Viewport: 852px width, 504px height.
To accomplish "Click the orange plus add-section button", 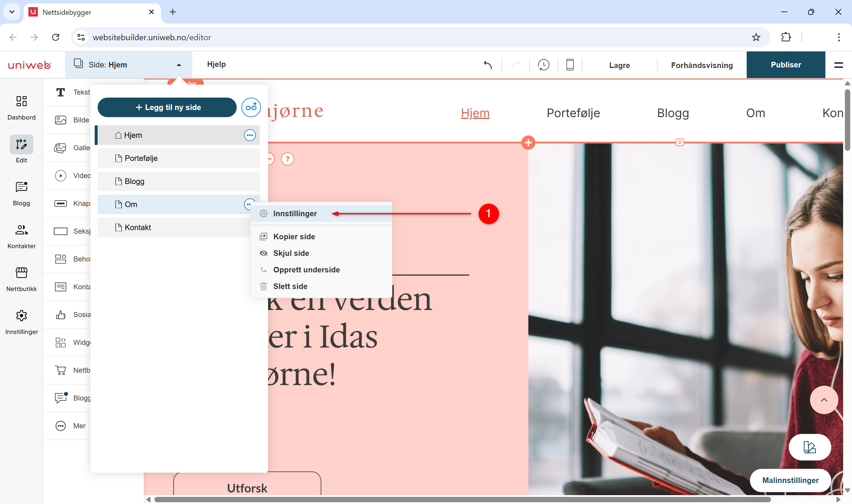I will coord(528,143).
